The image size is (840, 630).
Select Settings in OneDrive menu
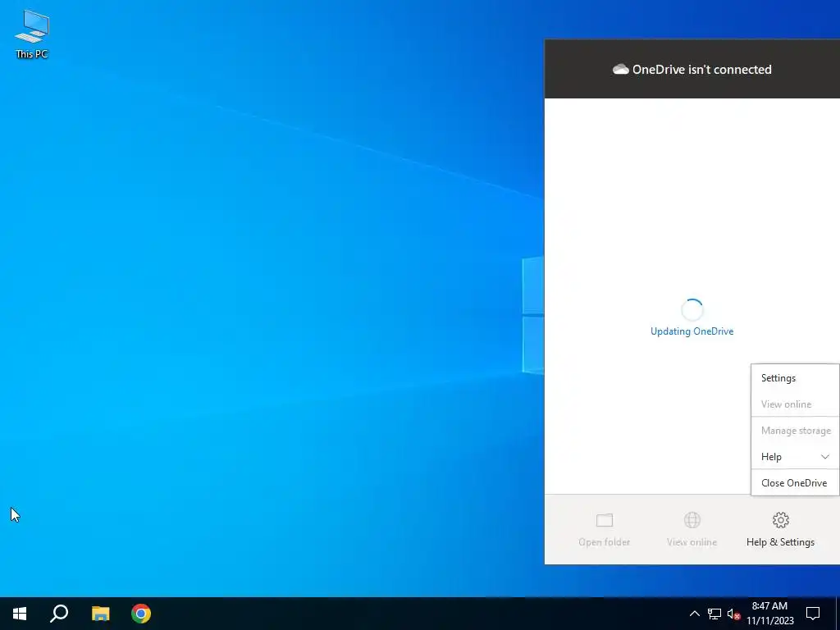795,377
